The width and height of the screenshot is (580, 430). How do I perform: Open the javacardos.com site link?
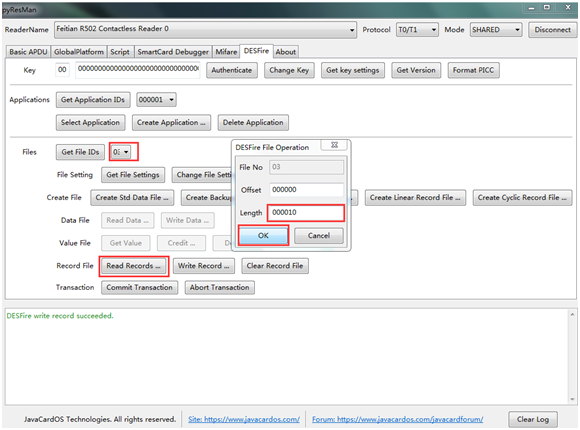tap(244, 419)
